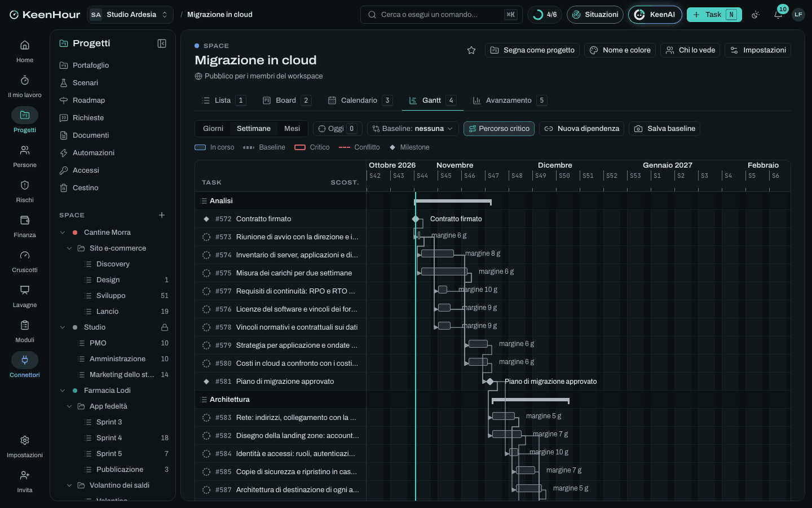This screenshot has width=812, height=508.
Task: Collapse the App fedeltà folder
Action: (x=69, y=406)
